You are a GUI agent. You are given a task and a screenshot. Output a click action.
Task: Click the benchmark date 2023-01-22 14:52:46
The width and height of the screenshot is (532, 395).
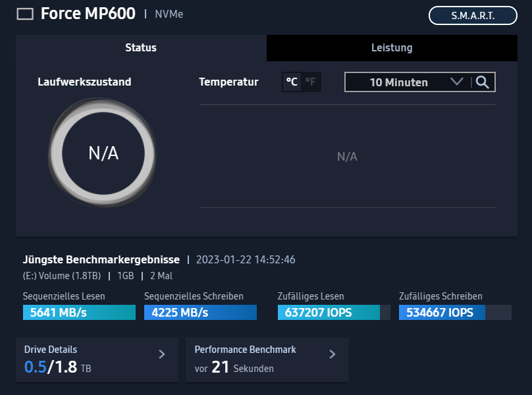pos(246,260)
